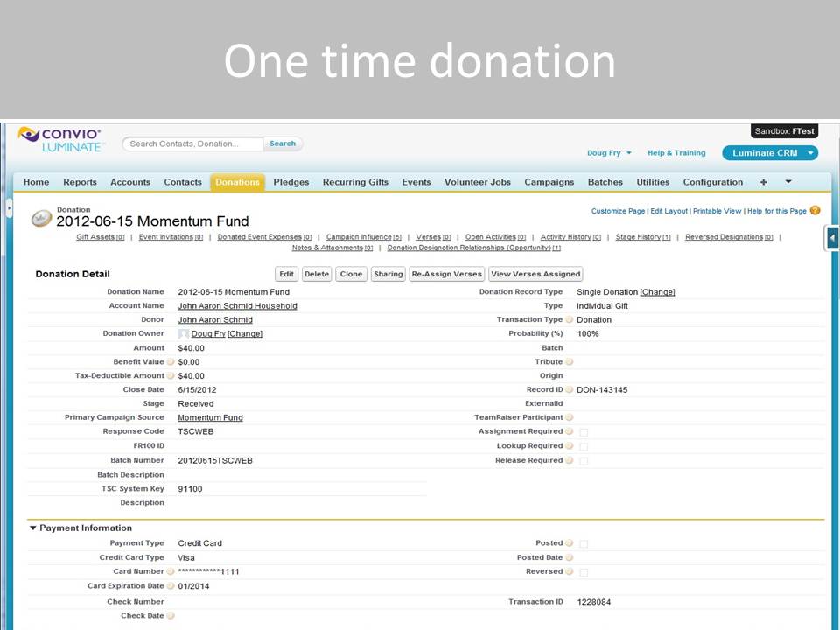Open the plus icon for all tabs

point(763,182)
